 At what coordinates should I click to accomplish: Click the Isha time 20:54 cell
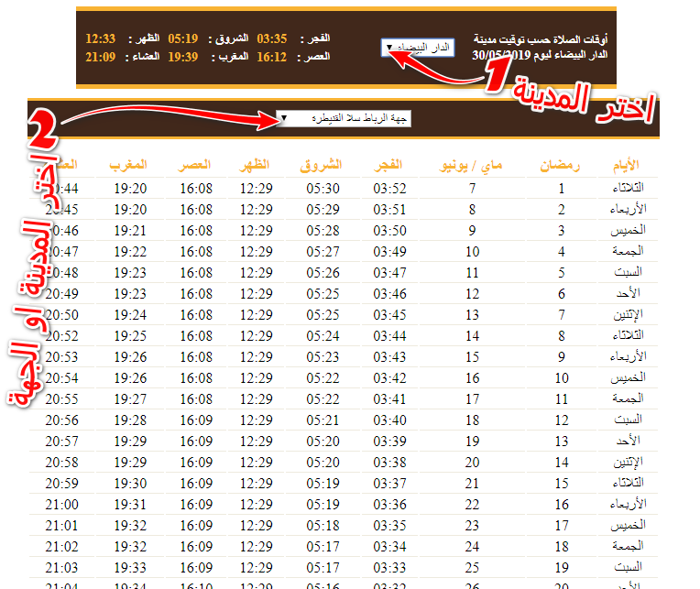(61, 378)
